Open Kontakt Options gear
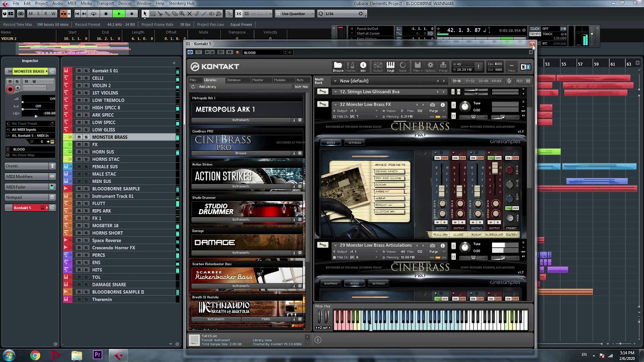 pyautogui.click(x=430, y=66)
